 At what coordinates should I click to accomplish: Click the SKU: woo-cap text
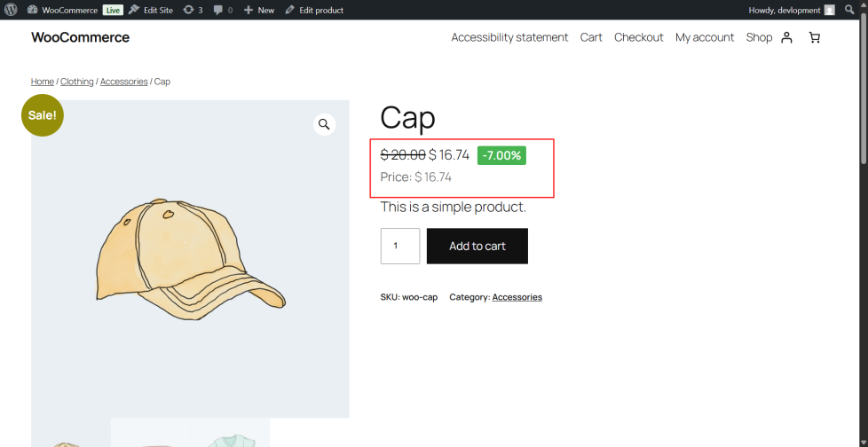[409, 297]
